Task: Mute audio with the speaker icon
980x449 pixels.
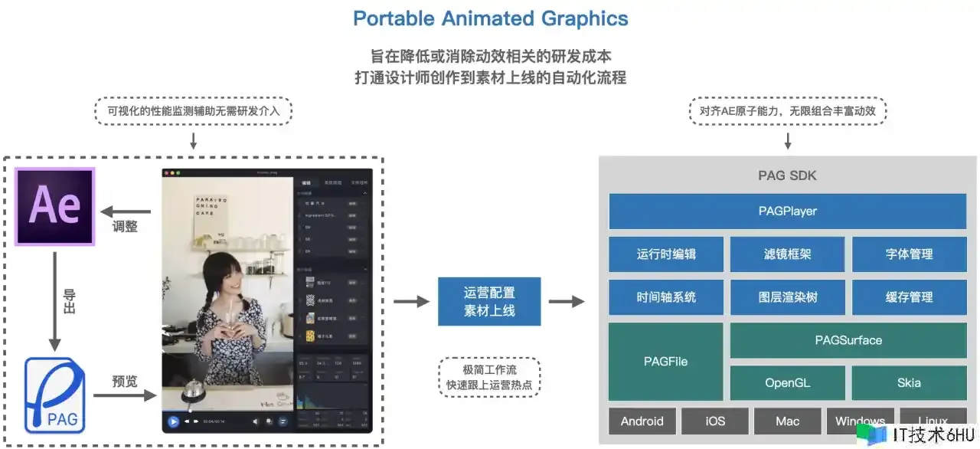Action: click(x=256, y=421)
